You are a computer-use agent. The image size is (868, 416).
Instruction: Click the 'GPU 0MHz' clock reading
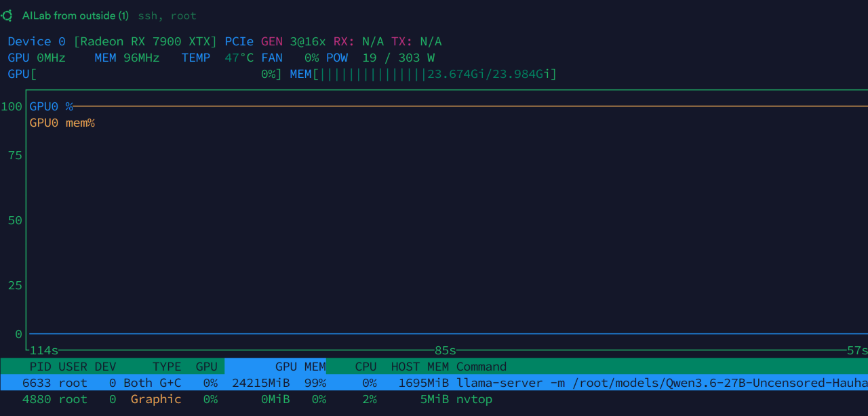(x=37, y=58)
